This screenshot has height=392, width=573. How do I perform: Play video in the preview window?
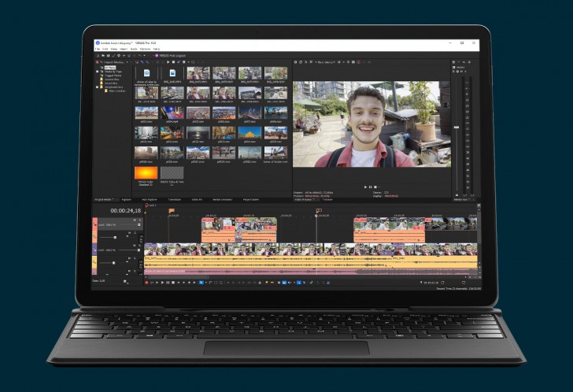[x=365, y=187]
